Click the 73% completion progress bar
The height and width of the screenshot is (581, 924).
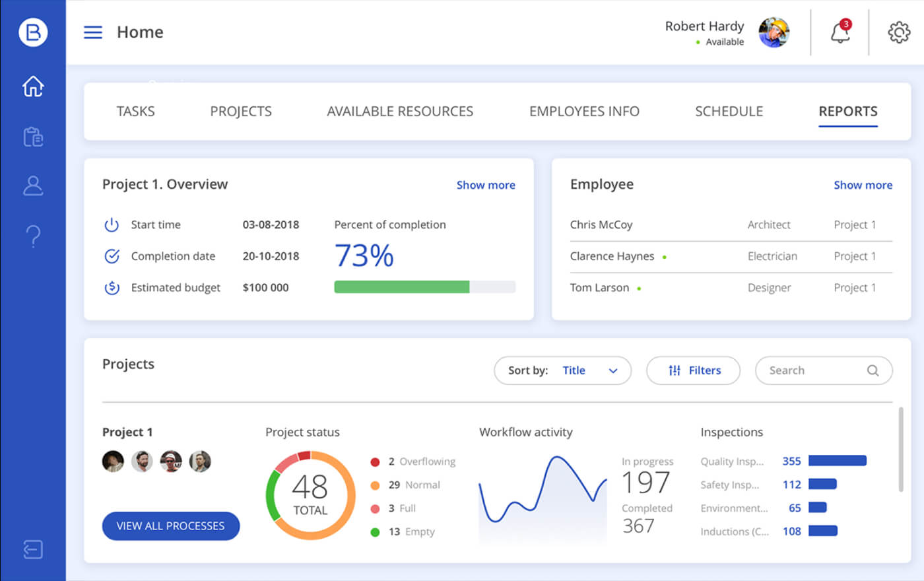[424, 287]
